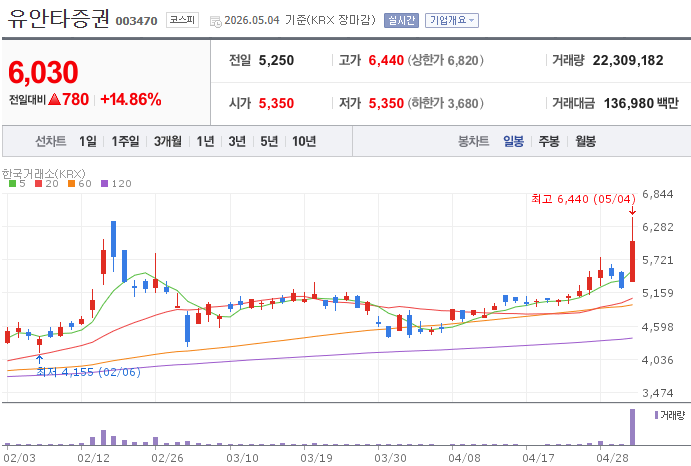Click the 거래량 22,309,182 volume value
This screenshot has height=466, width=691.
click(628, 60)
